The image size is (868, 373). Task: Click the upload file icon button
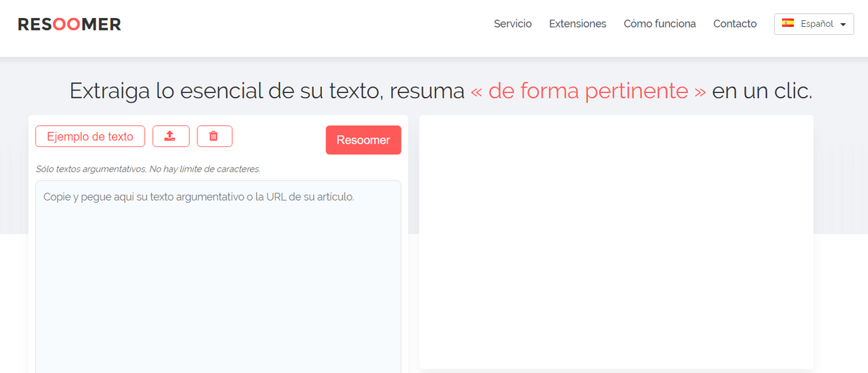click(171, 136)
